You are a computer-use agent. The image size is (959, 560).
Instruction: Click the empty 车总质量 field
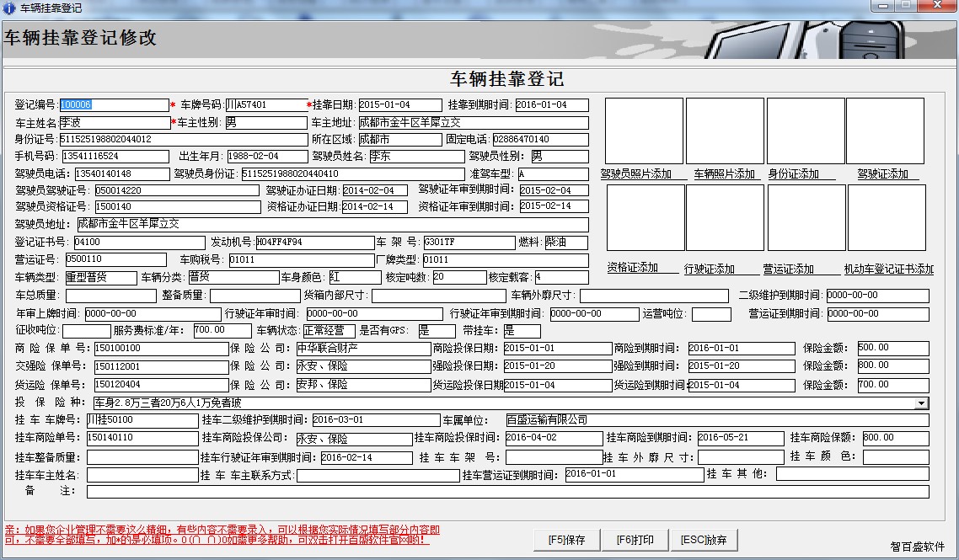[110, 296]
